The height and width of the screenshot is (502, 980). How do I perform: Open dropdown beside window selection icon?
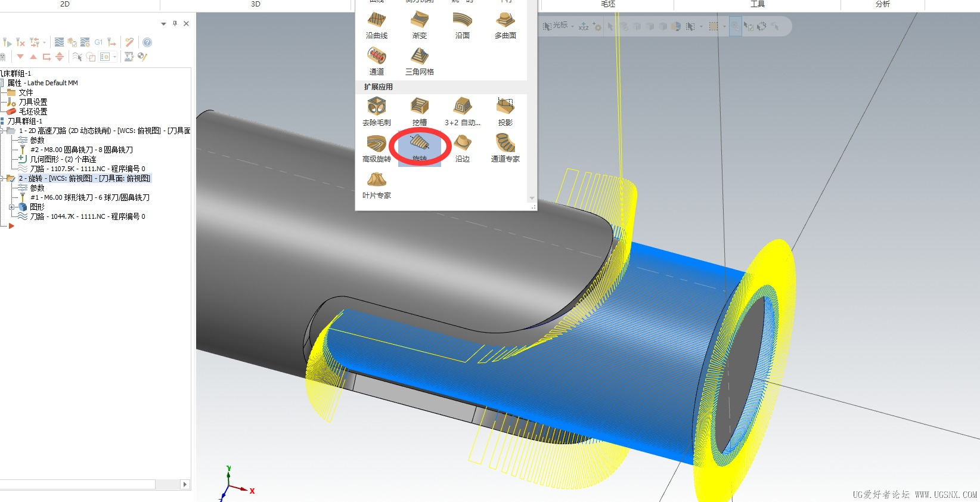pos(724,27)
